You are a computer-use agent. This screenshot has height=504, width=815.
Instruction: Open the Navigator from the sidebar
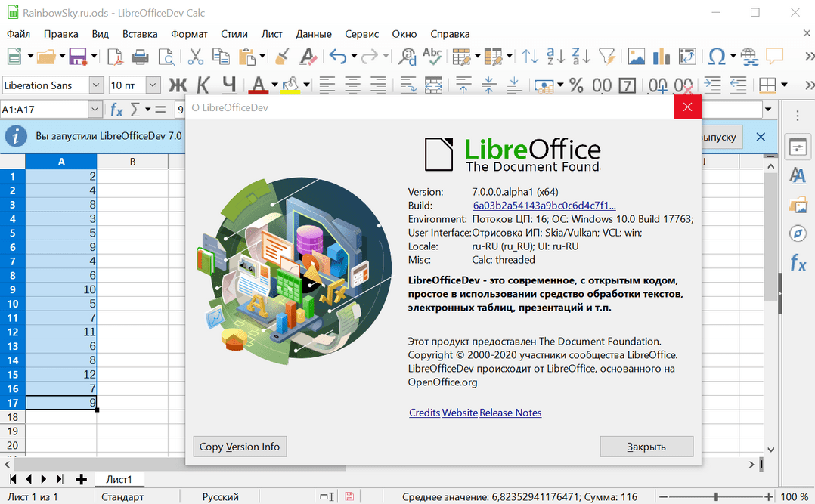point(797,233)
